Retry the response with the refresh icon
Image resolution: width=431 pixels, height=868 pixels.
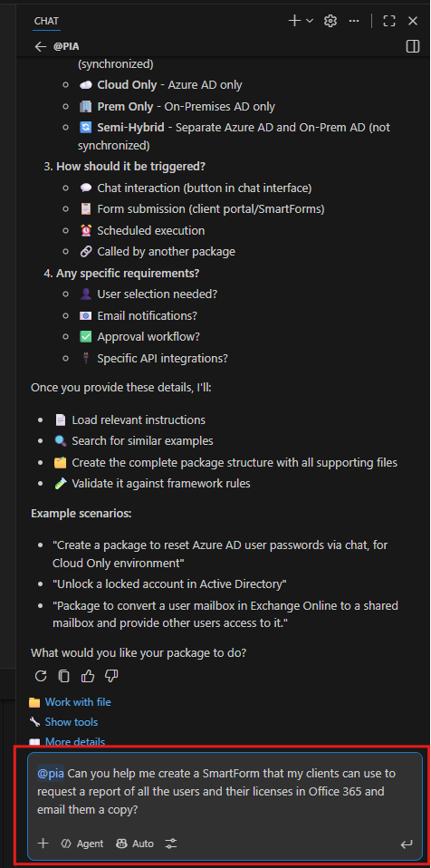41,676
